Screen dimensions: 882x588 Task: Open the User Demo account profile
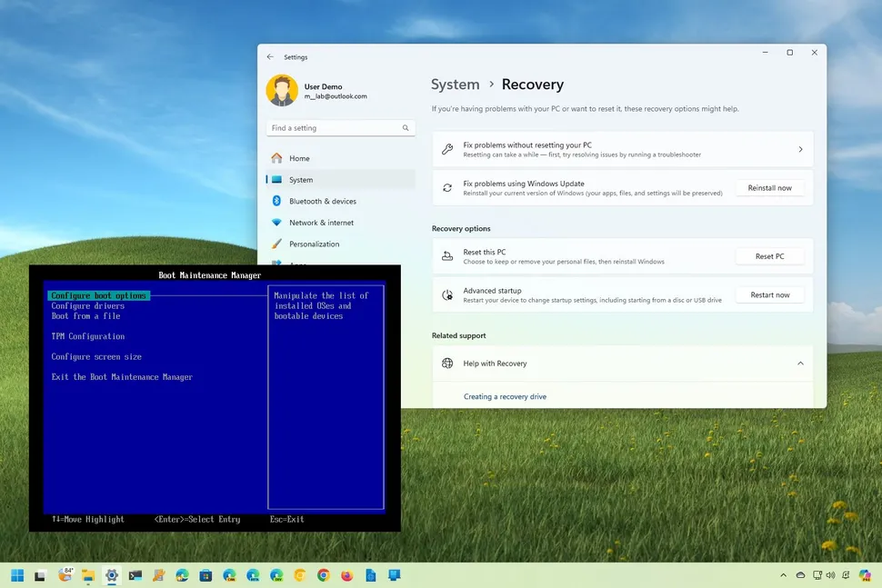coord(317,91)
